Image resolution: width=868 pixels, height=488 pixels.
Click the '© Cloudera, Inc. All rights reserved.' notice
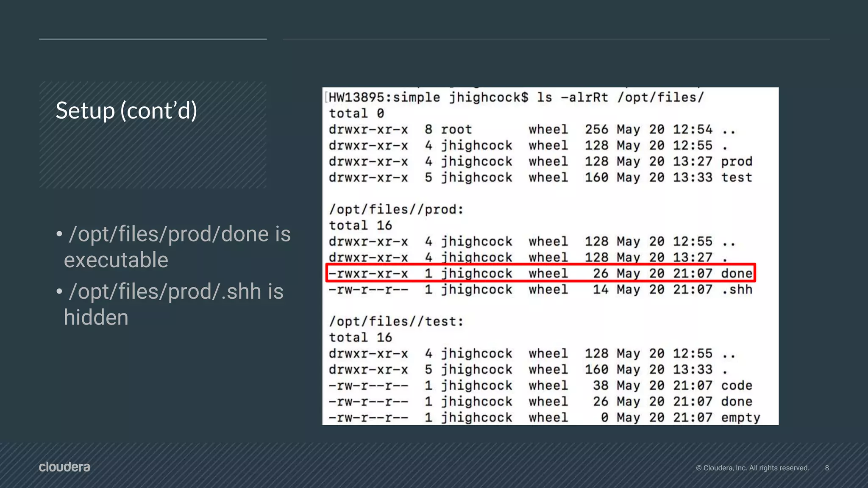tap(753, 468)
